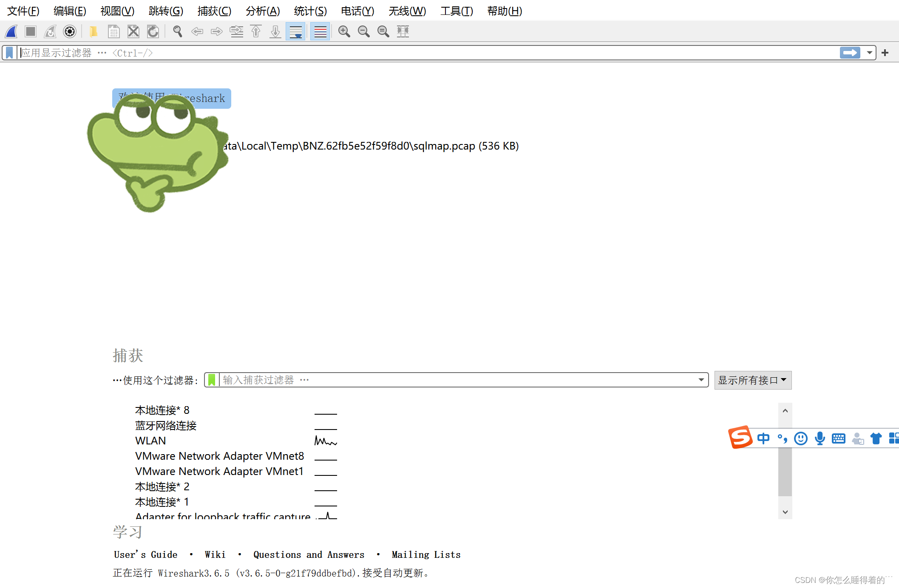Screen dimensions: 899x588
Task: Open recent file sqlmap.pcap
Action: click(371, 146)
